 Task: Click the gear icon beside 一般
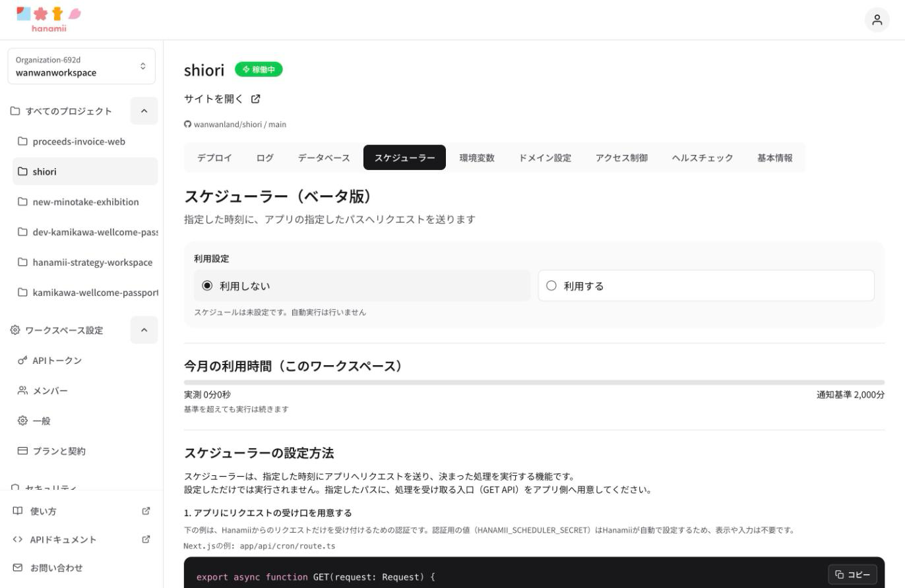click(23, 421)
